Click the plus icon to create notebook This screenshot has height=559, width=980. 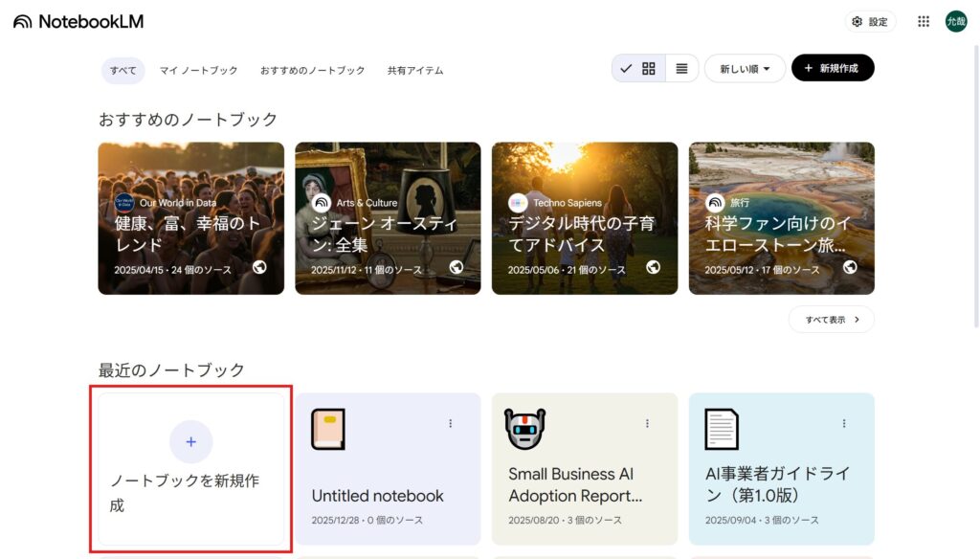pos(190,441)
